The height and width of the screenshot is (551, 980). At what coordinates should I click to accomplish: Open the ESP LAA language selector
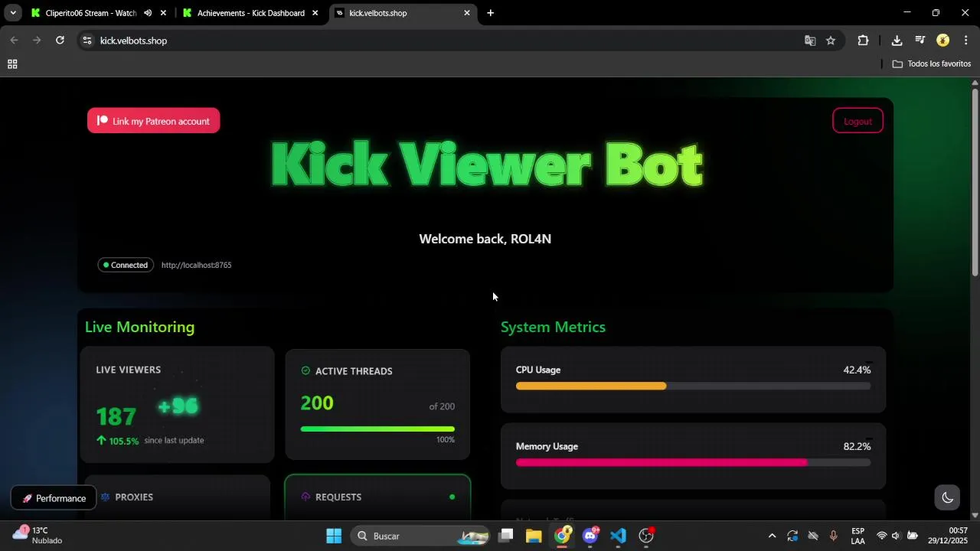pyautogui.click(x=858, y=536)
